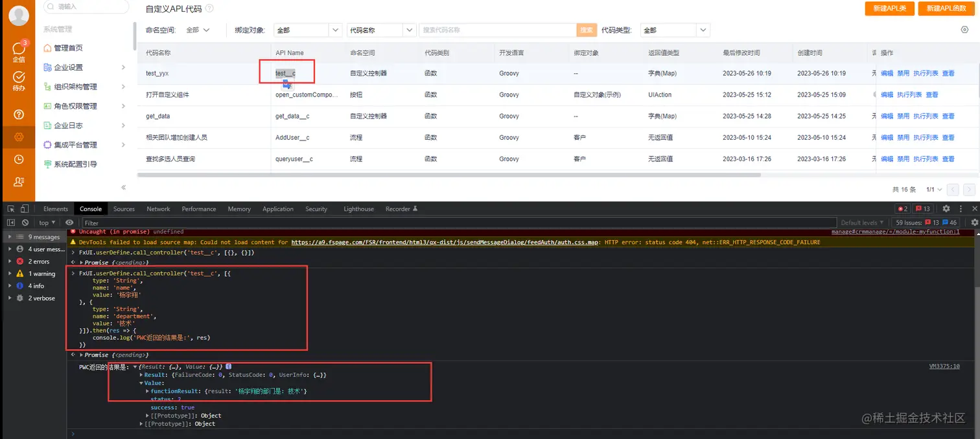Click the 新建APL函数 button
Screen dimensions: 980x439
pos(948,8)
